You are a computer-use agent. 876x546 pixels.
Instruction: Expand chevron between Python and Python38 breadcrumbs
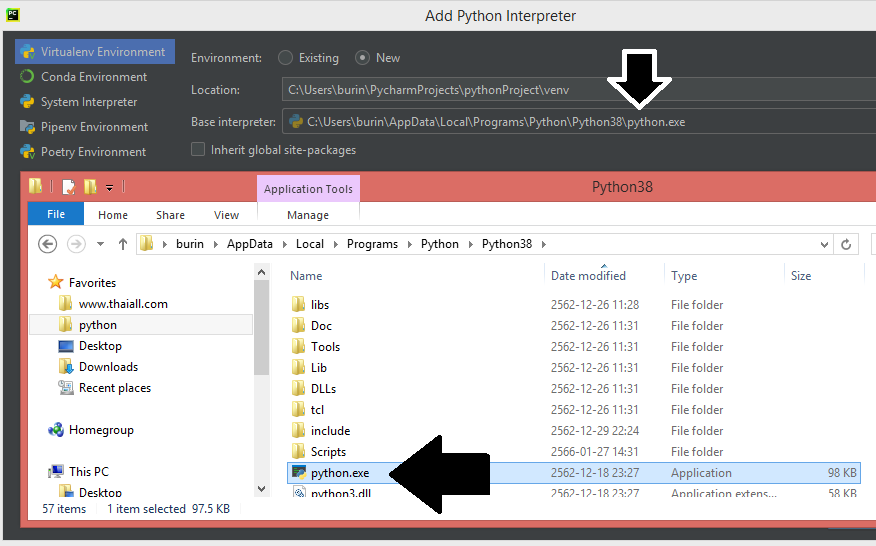click(x=470, y=244)
